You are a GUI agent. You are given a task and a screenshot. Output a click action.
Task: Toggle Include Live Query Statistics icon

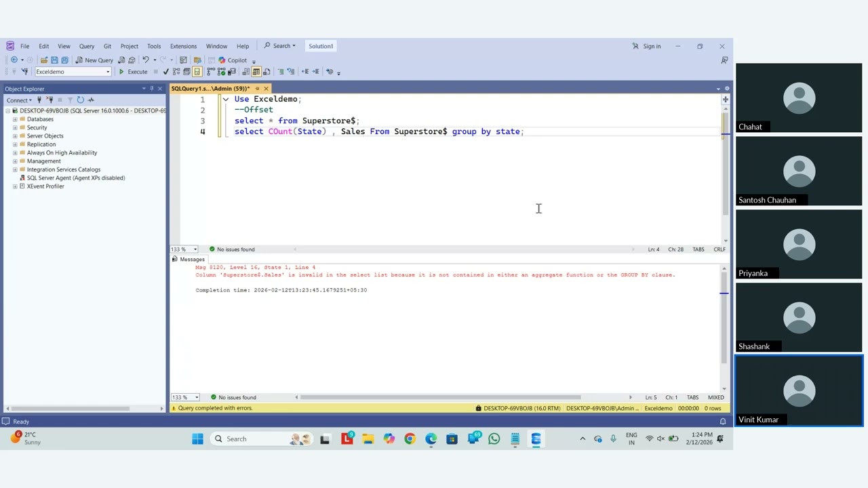point(221,71)
